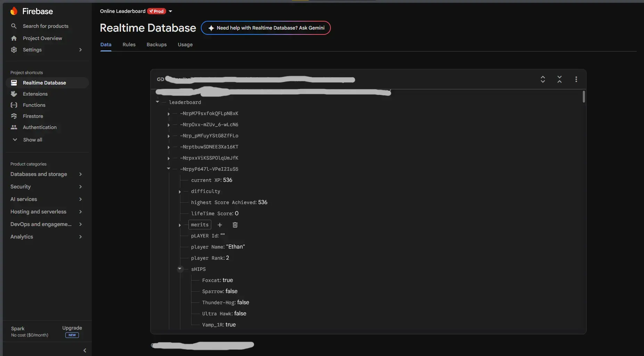
Task: Select the Foxcat value true
Action: pos(228,280)
